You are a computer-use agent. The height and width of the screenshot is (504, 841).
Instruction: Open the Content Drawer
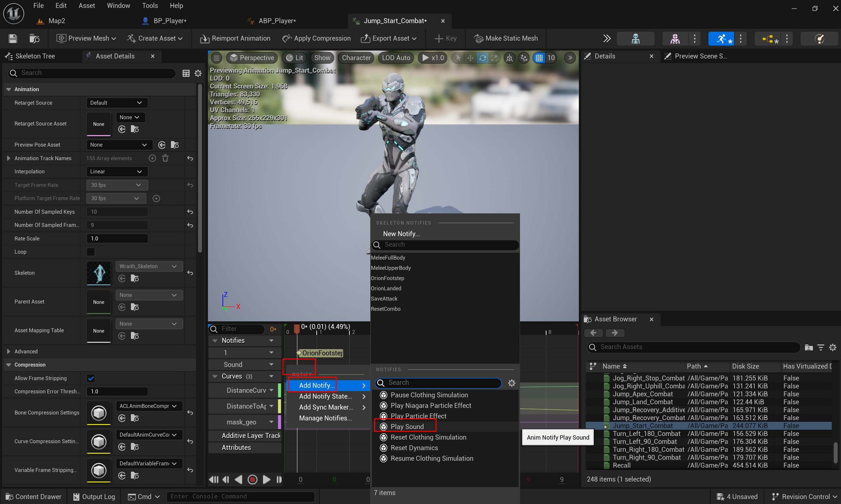(33, 496)
